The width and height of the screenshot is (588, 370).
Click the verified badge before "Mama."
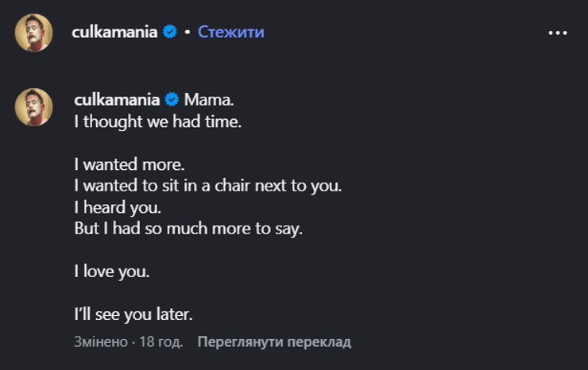[x=172, y=100]
